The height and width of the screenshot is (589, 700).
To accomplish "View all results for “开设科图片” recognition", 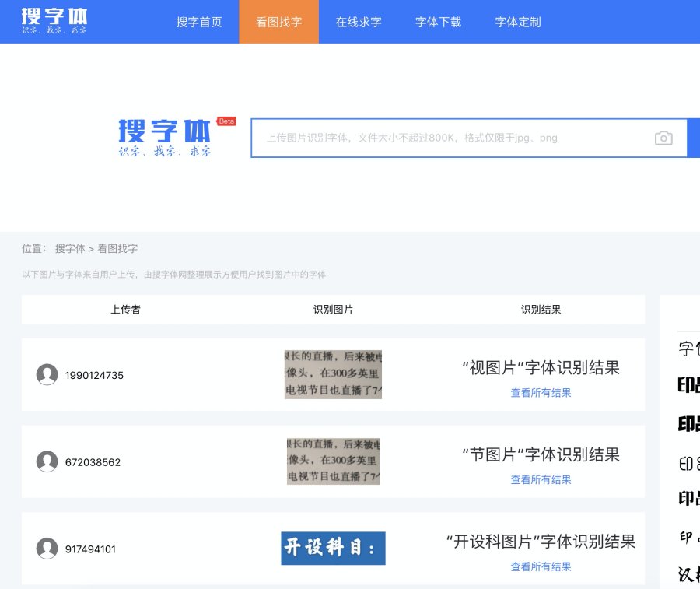I will click(x=541, y=566).
